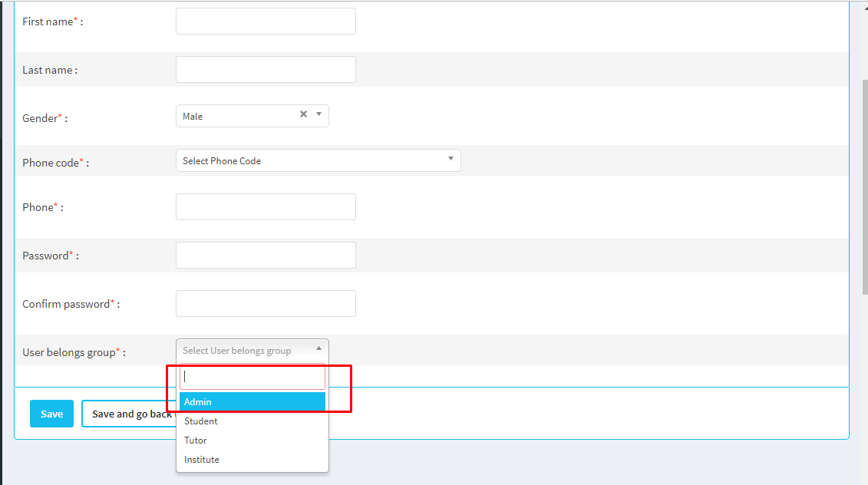Click the User belongs group arrow icon
This screenshot has width=868, height=485.
pyautogui.click(x=319, y=348)
